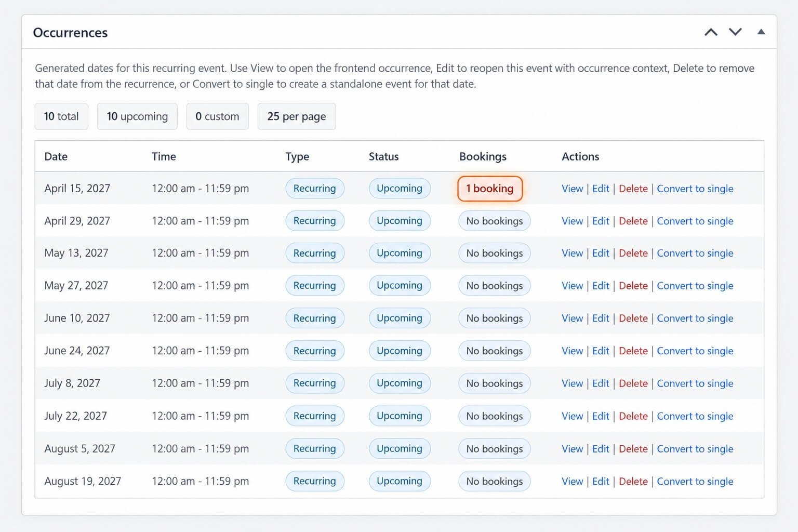
Task: Click the 0 custom summary chip
Action: point(217,116)
